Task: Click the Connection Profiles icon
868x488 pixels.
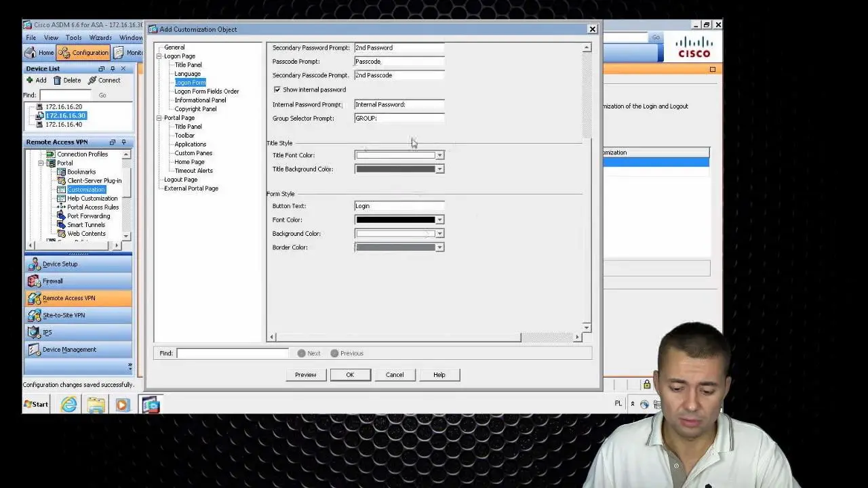Action: (x=51, y=154)
